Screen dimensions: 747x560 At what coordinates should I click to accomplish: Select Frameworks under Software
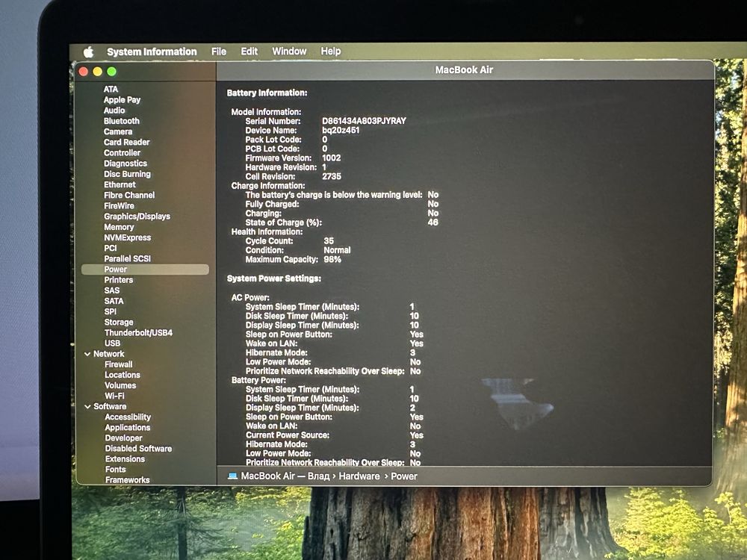click(x=127, y=479)
